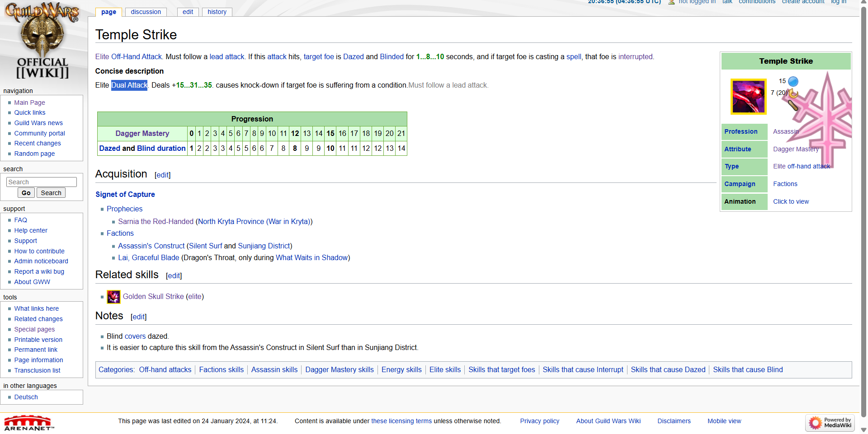Open the these licensing terms link
868x434 pixels.
pyautogui.click(x=401, y=421)
